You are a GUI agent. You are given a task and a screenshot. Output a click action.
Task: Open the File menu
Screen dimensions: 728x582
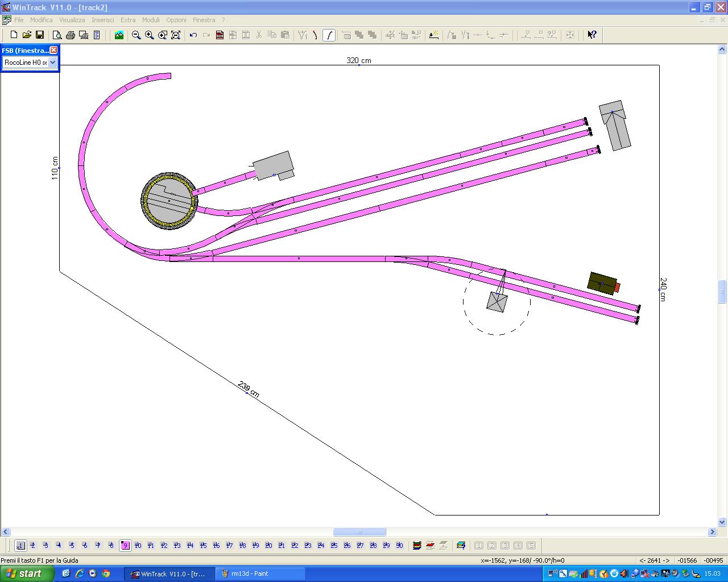(19, 20)
